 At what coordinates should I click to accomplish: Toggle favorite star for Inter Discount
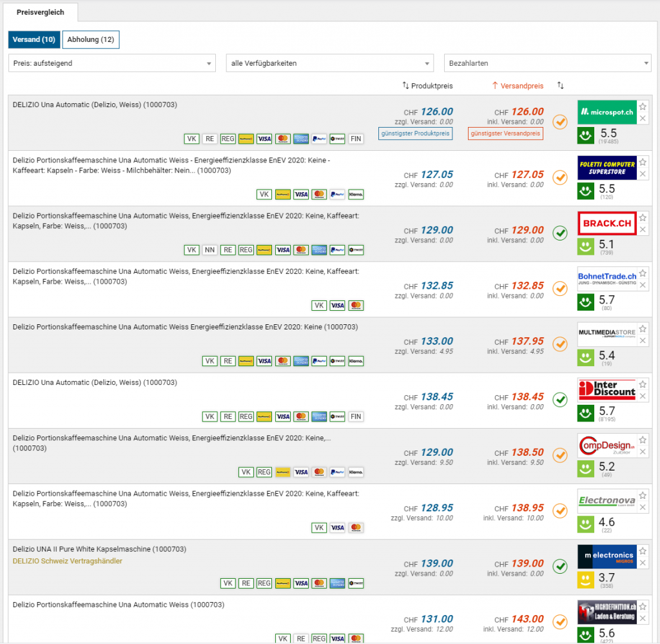pyautogui.click(x=643, y=385)
